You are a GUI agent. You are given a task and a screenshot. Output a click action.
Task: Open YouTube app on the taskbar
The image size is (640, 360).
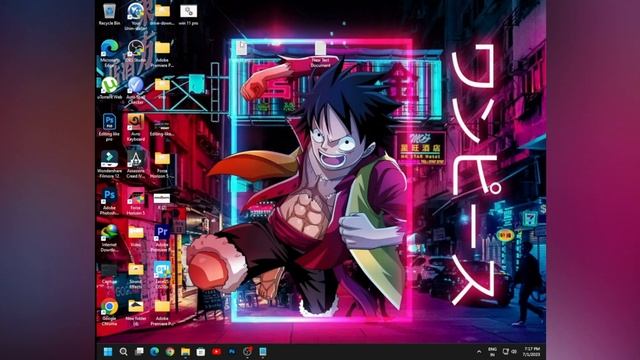[216, 351]
